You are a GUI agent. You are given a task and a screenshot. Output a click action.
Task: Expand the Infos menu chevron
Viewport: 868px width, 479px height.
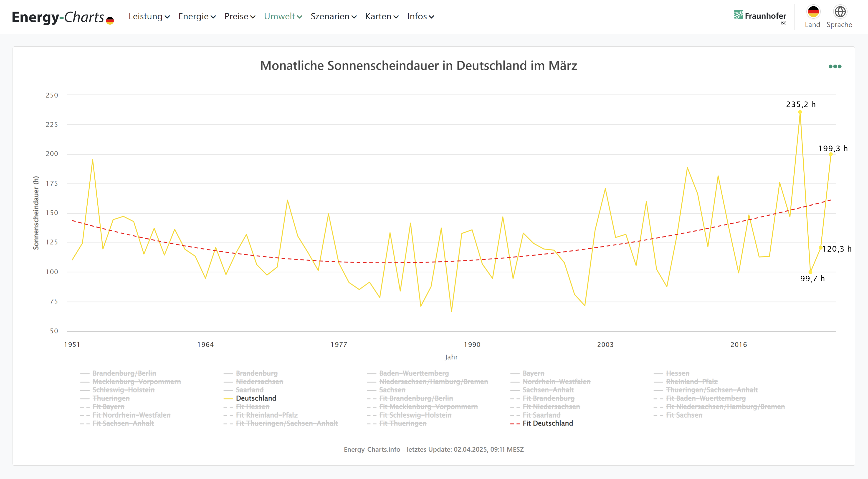(x=431, y=17)
